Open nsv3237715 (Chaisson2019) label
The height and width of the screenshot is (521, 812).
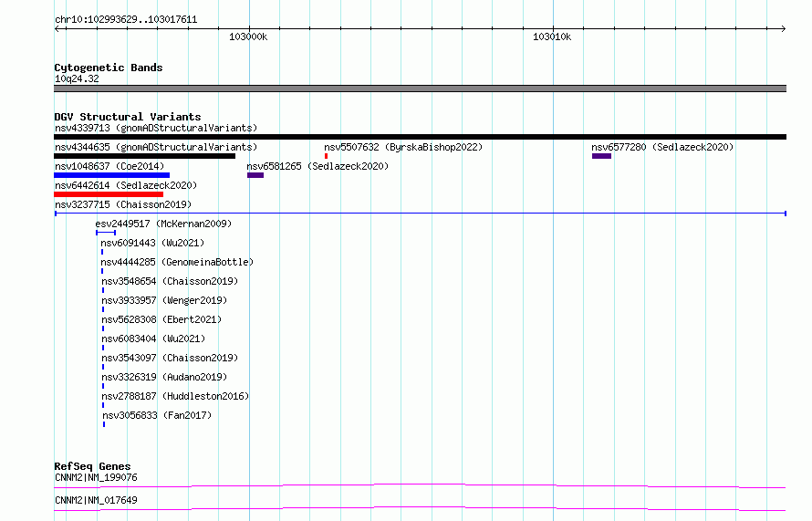pyautogui.click(x=123, y=204)
